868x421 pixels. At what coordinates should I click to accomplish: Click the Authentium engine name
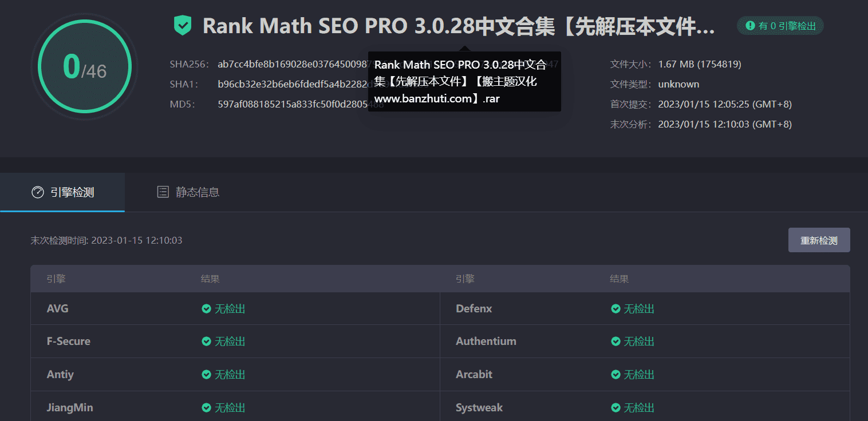pos(486,341)
